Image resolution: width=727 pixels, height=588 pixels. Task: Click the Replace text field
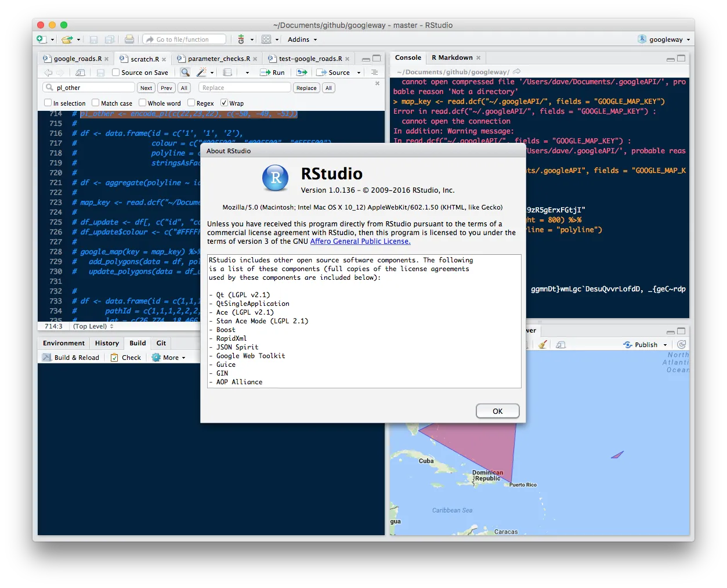pos(244,88)
